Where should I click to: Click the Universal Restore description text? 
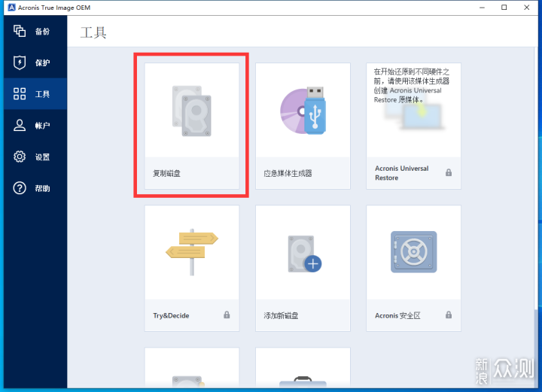[x=411, y=86]
